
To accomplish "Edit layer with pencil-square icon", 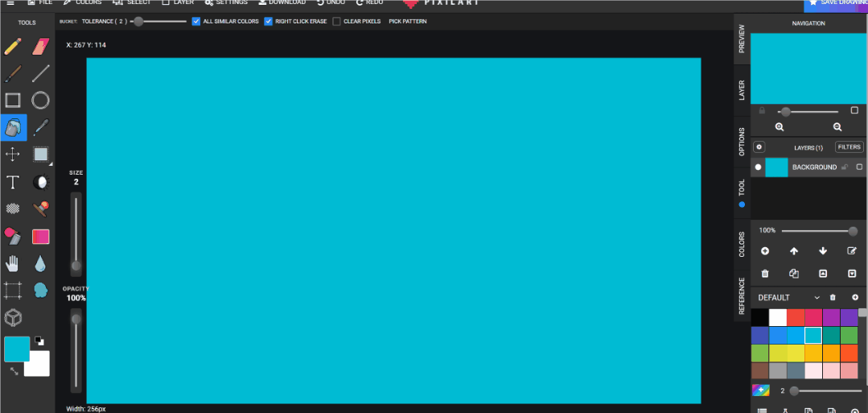I will click(852, 251).
